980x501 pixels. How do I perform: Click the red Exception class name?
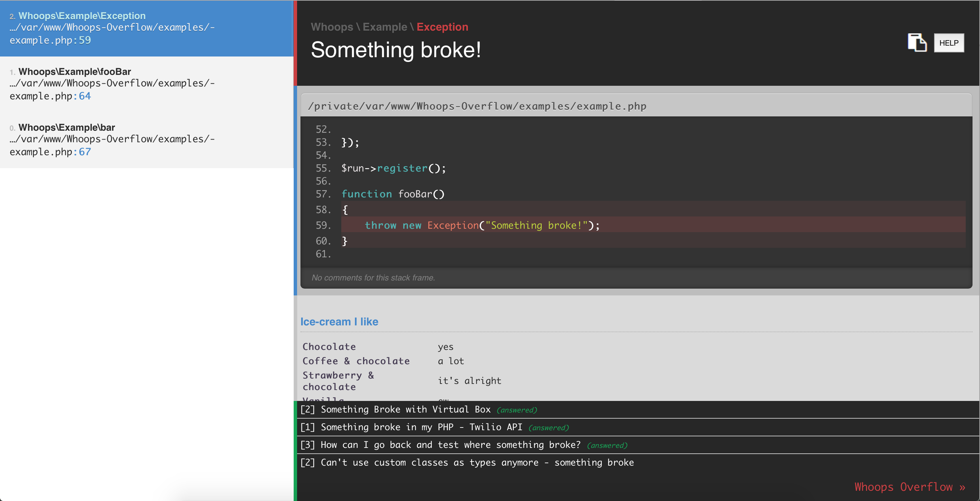coord(442,27)
